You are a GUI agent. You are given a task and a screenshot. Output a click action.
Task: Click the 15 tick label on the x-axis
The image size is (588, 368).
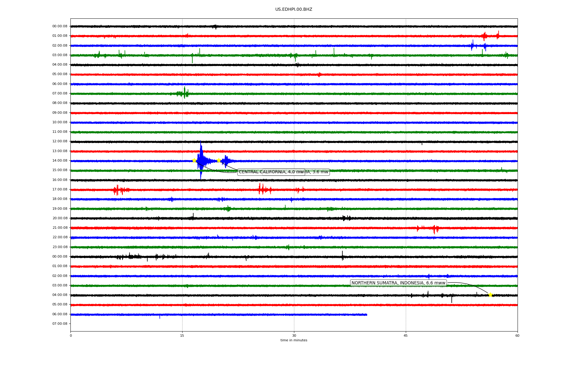tap(182, 335)
